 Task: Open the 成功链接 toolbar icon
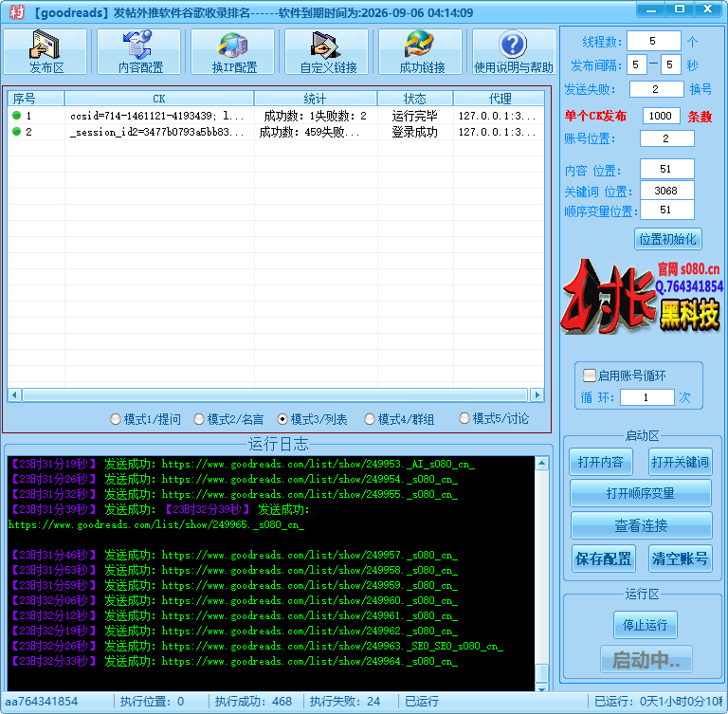[x=421, y=51]
